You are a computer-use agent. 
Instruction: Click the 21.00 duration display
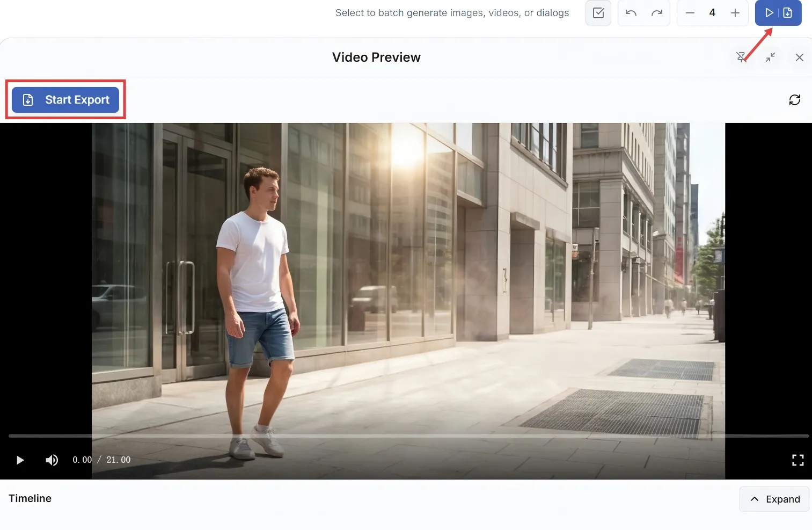[118, 460]
